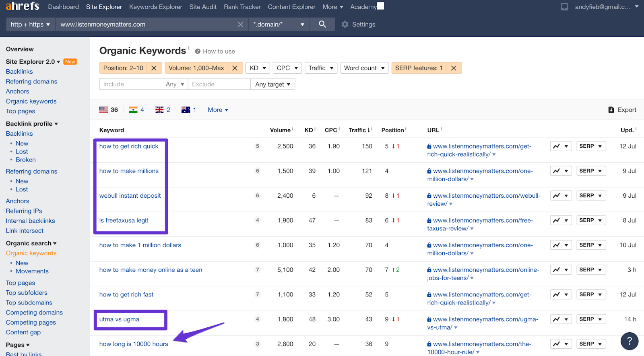Open position chart for how to get rich fast
This screenshot has width=644, height=356.
[561, 294]
